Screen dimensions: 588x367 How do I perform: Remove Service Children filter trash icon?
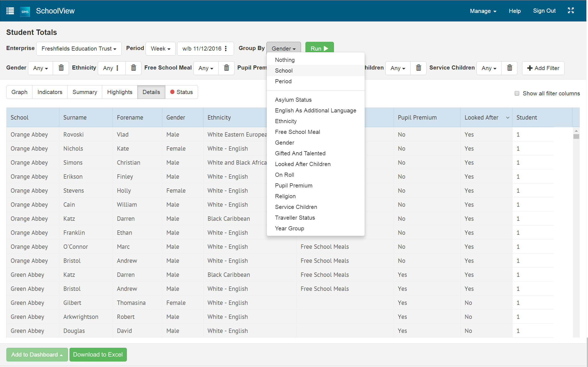pos(509,68)
